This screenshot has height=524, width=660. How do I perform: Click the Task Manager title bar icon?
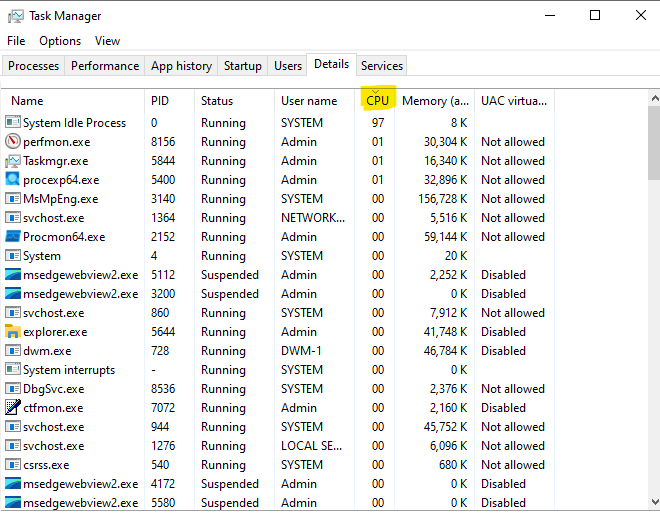coord(16,16)
